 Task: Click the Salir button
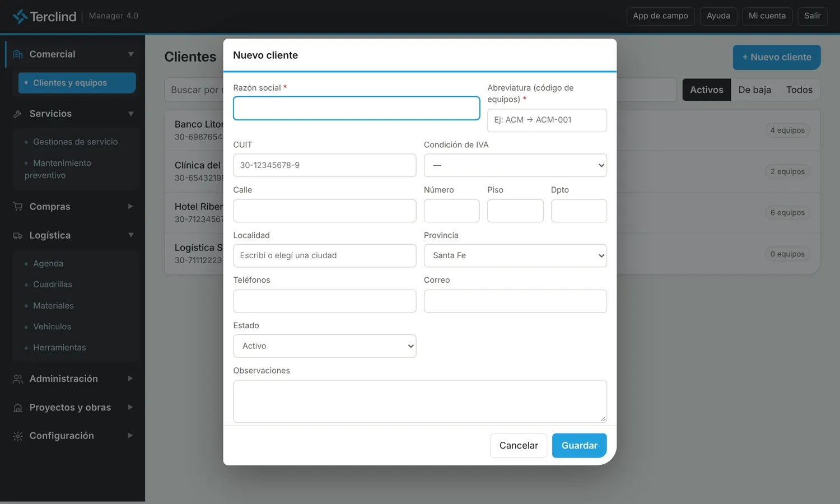tap(813, 16)
